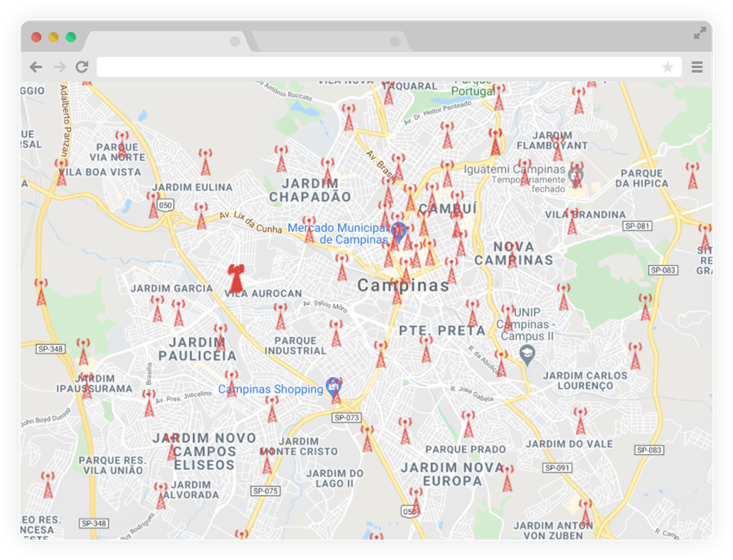733x560 pixels.
Task: Click the tower above Jardim do Vale
Action: pyautogui.click(x=580, y=421)
